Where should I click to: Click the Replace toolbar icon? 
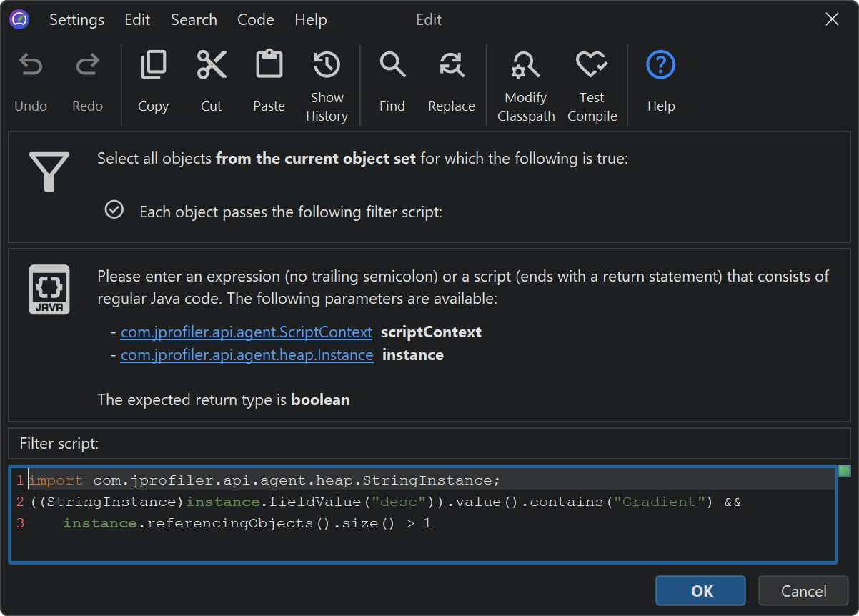coord(451,66)
